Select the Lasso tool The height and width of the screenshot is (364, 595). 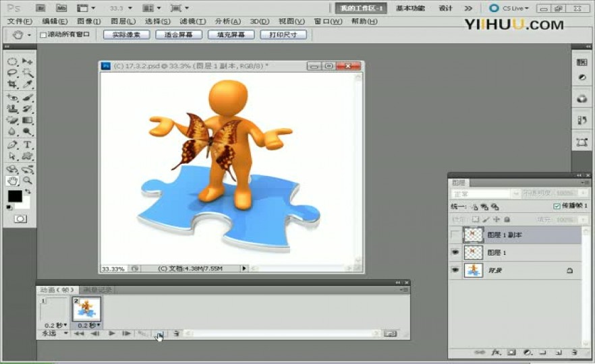click(x=12, y=72)
